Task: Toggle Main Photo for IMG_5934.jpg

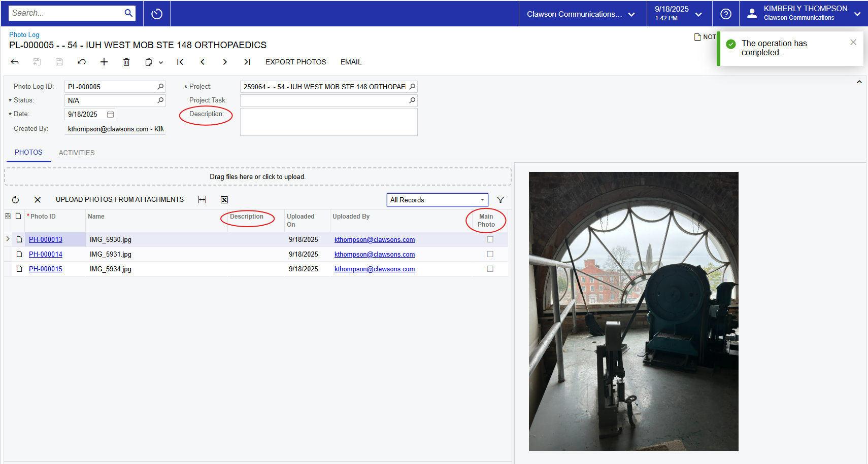Action: [x=490, y=269]
